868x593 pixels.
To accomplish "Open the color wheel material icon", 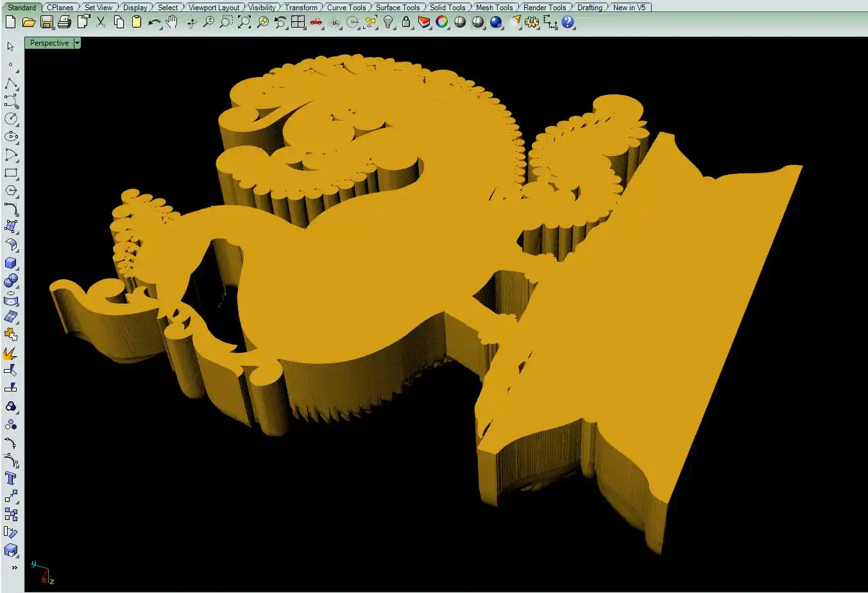I will (x=442, y=22).
